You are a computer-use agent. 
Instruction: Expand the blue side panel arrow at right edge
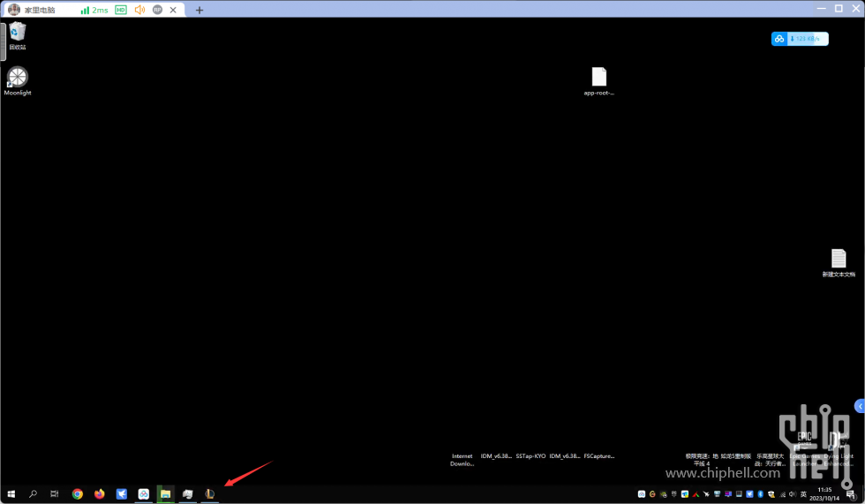[860, 406]
